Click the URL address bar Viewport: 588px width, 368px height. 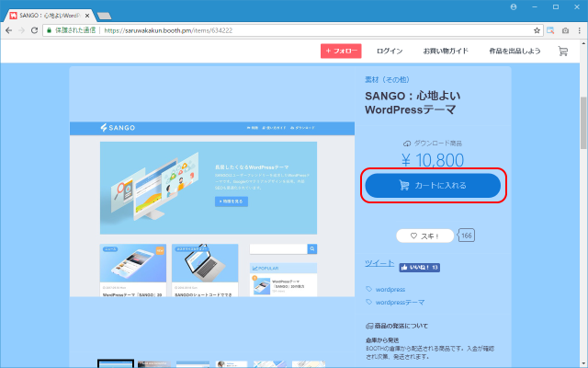(x=292, y=30)
